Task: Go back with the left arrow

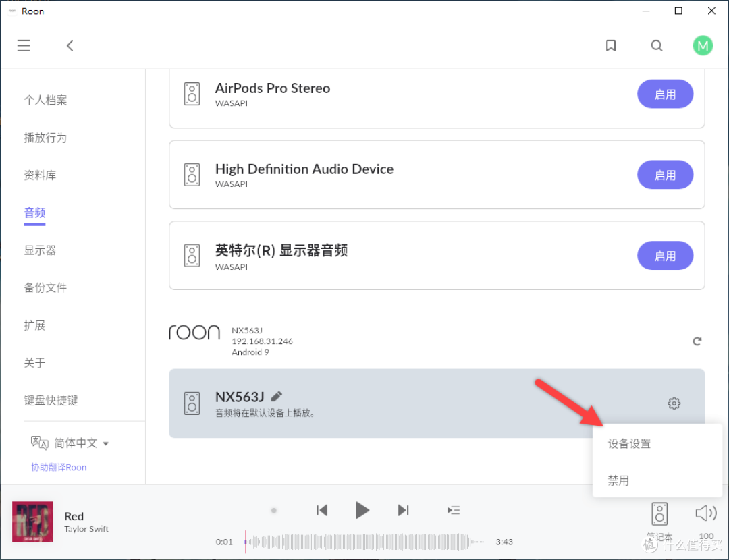Action: point(70,46)
